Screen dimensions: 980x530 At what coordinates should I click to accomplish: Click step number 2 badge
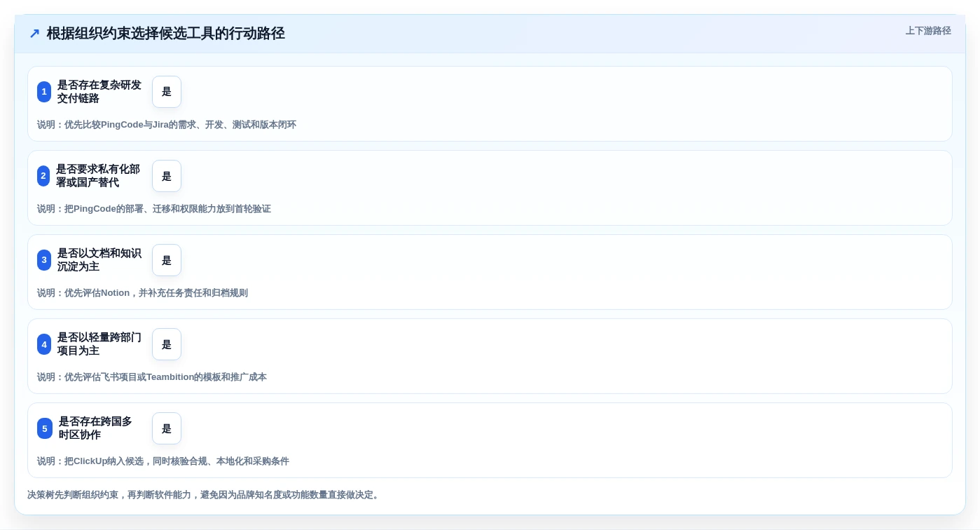(43, 176)
